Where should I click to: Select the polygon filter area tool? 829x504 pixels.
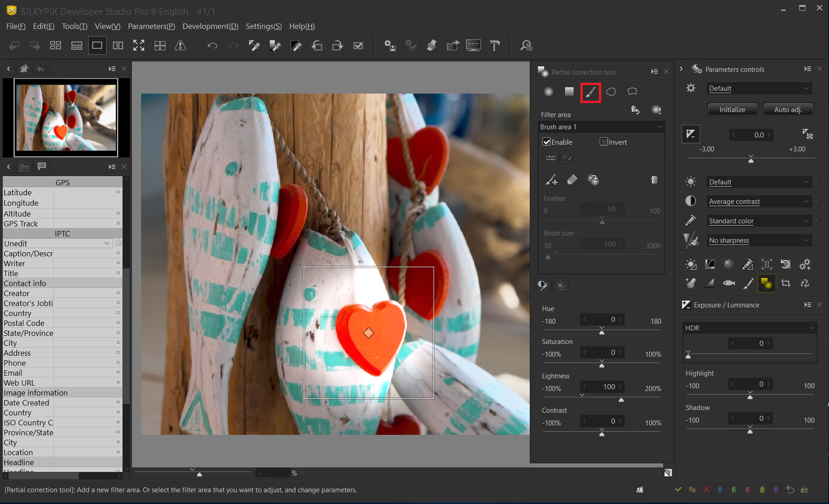point(632,92)
